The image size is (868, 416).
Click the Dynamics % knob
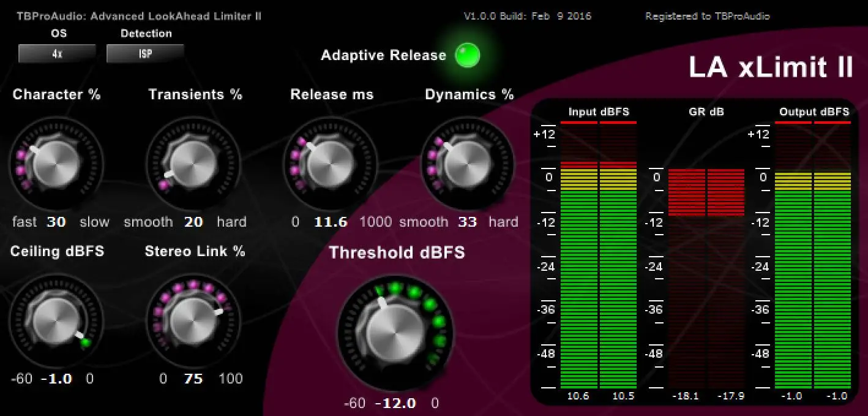[466, 164]
